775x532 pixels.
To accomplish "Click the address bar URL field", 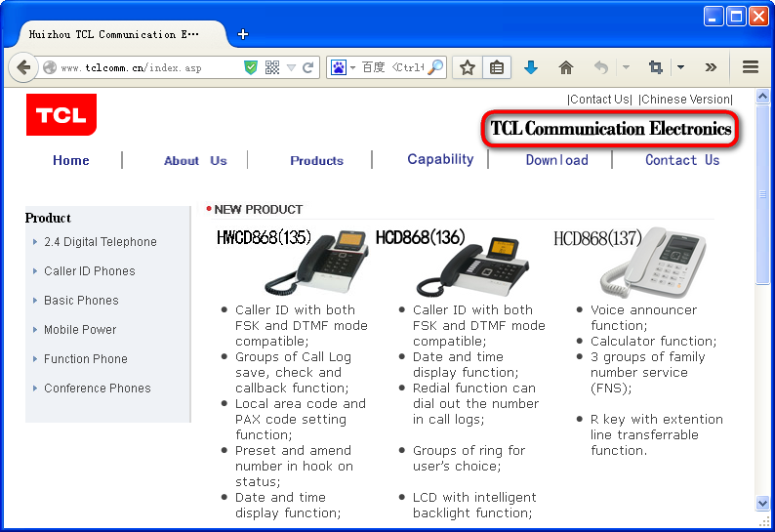I will tap(148, 67).
